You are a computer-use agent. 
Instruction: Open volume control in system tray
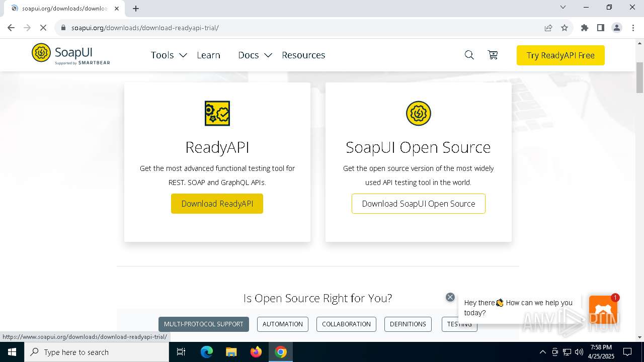(579, 352)
